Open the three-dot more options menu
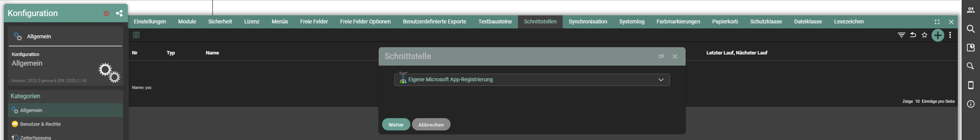Viewport: 980px width, 140px height. pyautogui.click(x=950, y=35)
